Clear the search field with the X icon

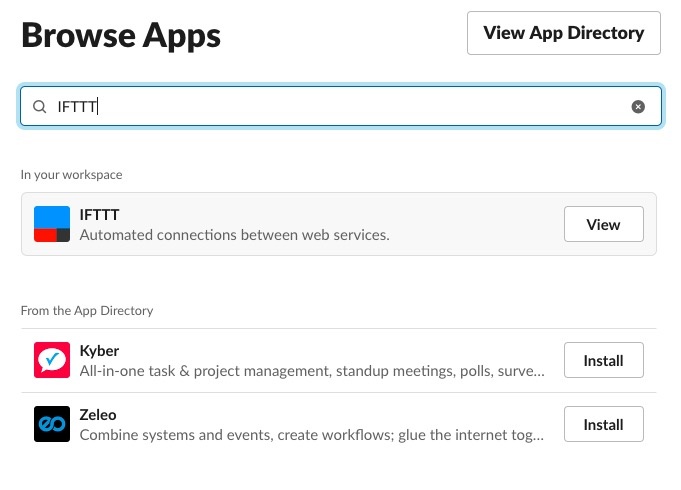tap(638, 107)
